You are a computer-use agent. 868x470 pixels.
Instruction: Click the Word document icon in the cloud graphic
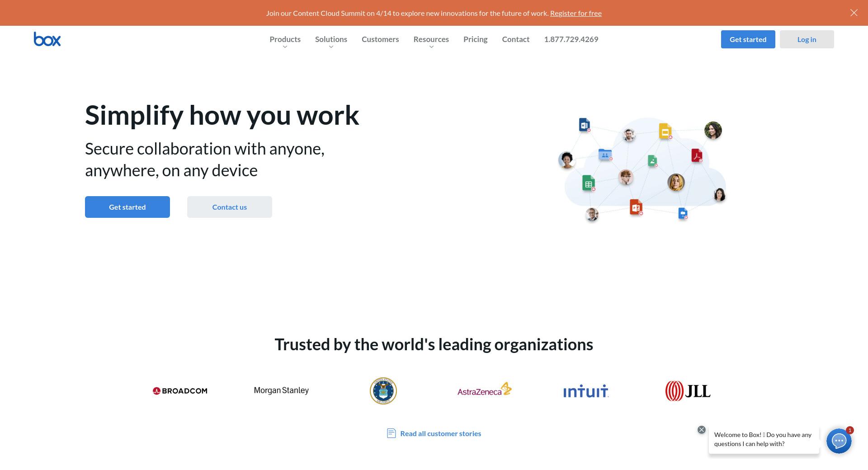click(x=584, y=124)
